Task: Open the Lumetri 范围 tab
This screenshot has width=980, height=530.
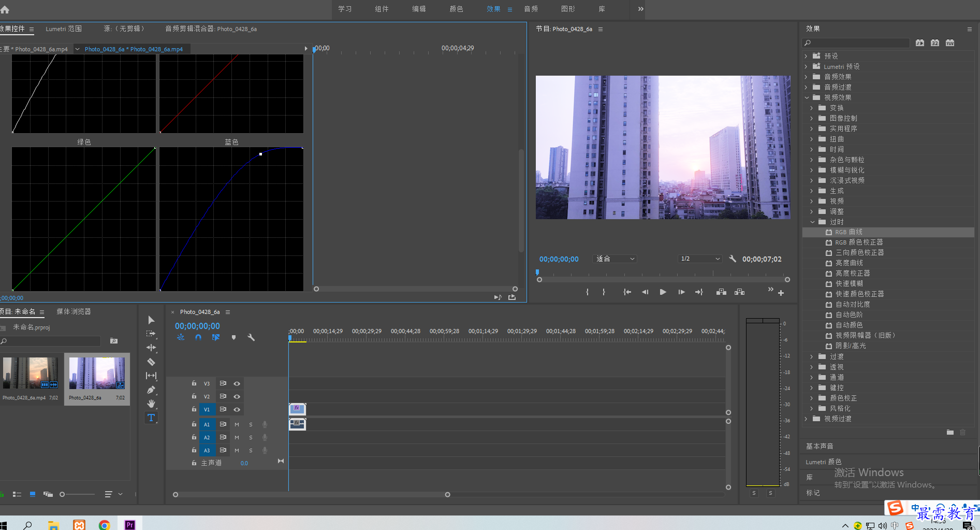Action: [64, 29]
